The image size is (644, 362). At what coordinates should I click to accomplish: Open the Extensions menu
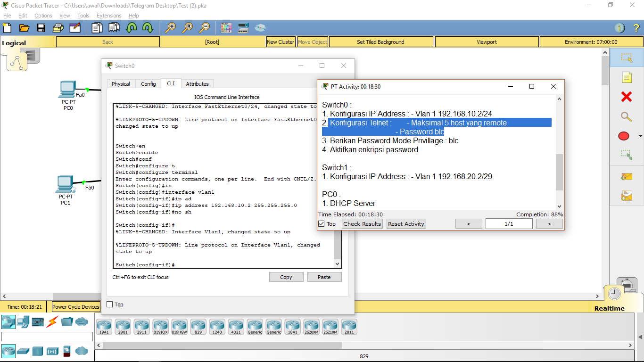[x=109, y=16]
